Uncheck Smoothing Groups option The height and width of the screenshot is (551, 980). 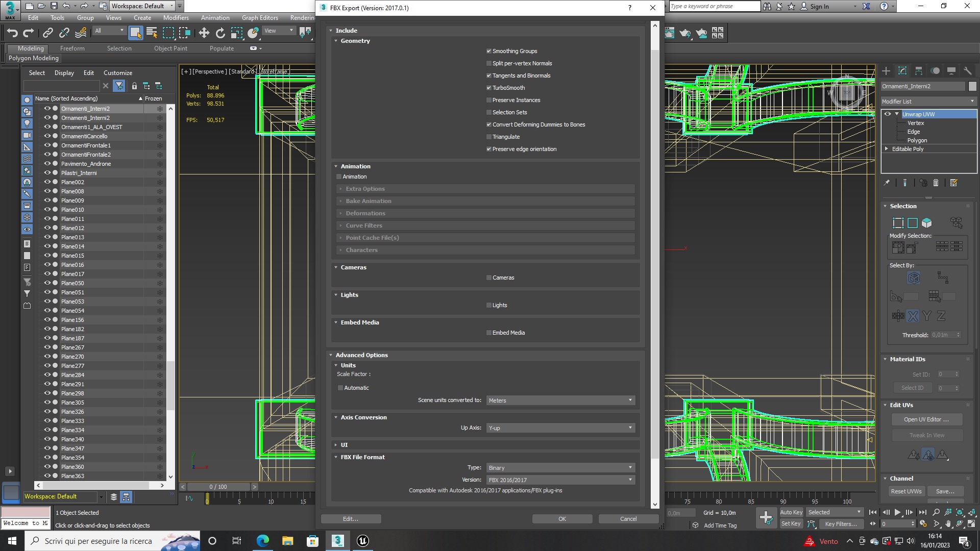(489, 51)
